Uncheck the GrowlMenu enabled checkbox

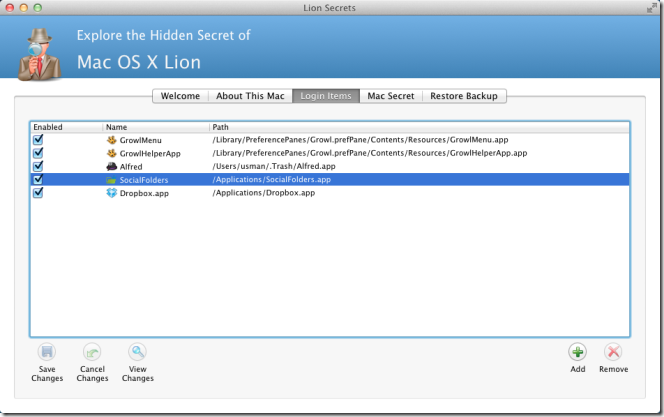(x=38, y=139)
